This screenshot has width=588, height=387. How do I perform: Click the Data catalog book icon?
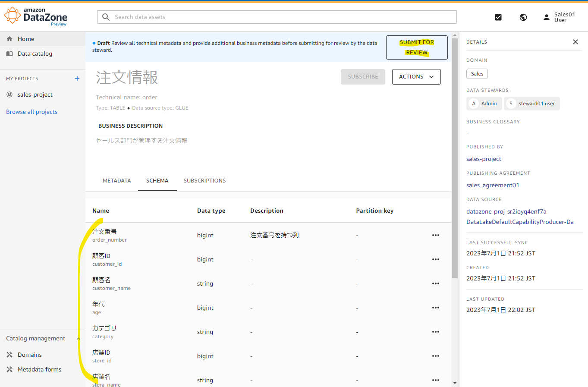tap(9, 53)
